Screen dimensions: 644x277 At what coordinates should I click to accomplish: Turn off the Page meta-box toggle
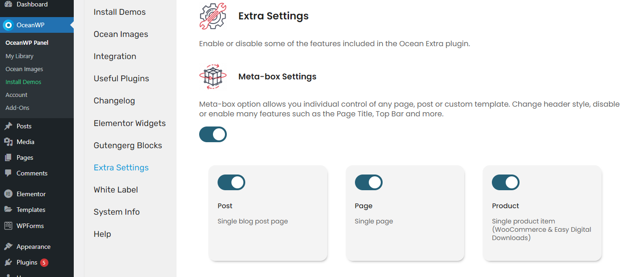point(369,182)
